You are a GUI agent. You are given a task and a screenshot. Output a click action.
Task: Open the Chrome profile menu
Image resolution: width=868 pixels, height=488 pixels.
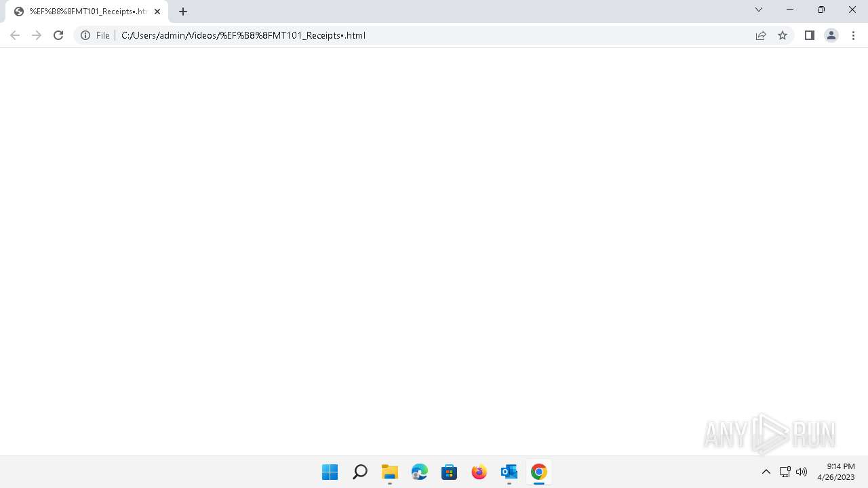pyautogui.click(x=831, y=35)
